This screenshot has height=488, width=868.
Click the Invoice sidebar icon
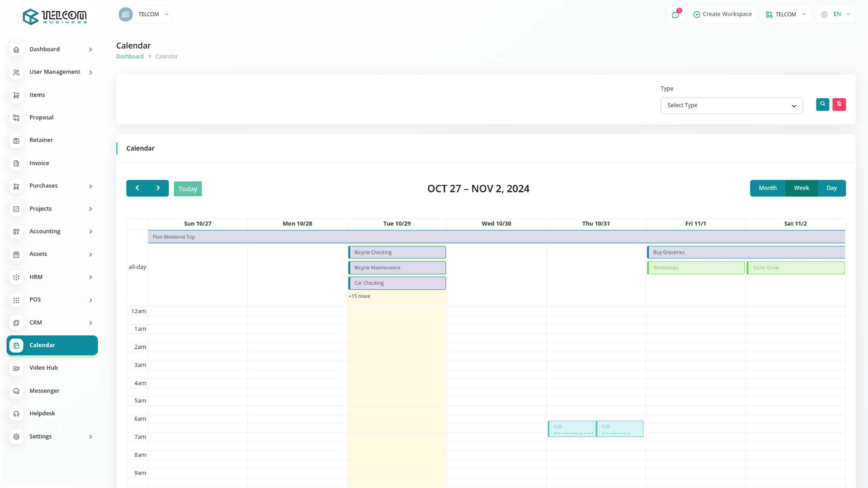point(16,164)
